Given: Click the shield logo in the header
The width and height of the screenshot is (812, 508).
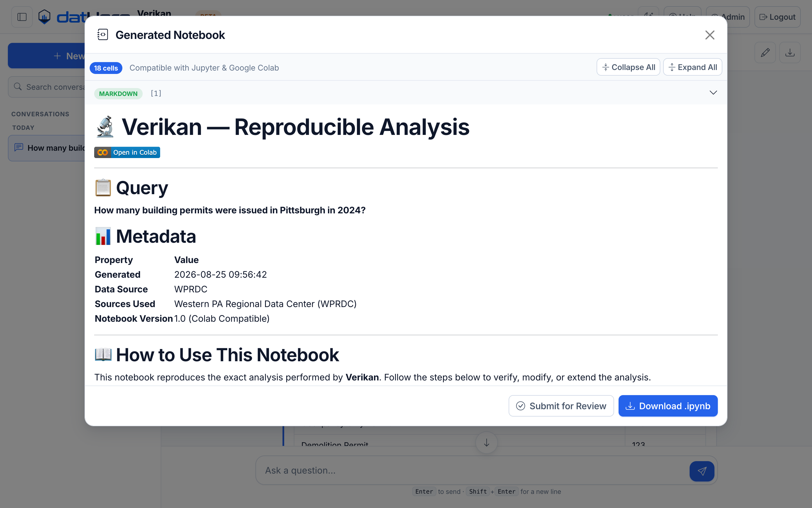Looking at the screenshot, I should point(44,17).
